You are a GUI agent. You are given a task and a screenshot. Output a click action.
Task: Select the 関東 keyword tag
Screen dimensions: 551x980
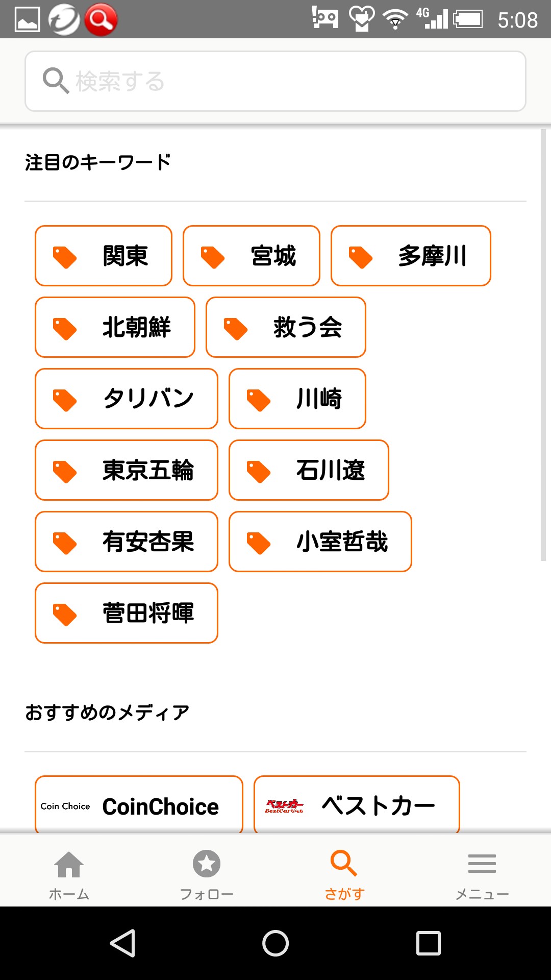[104, 256]
